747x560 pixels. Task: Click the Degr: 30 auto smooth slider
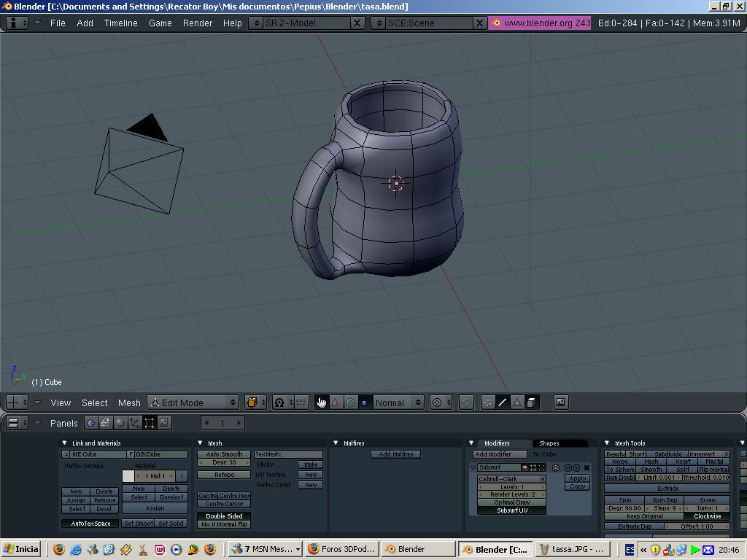(224, 462)
